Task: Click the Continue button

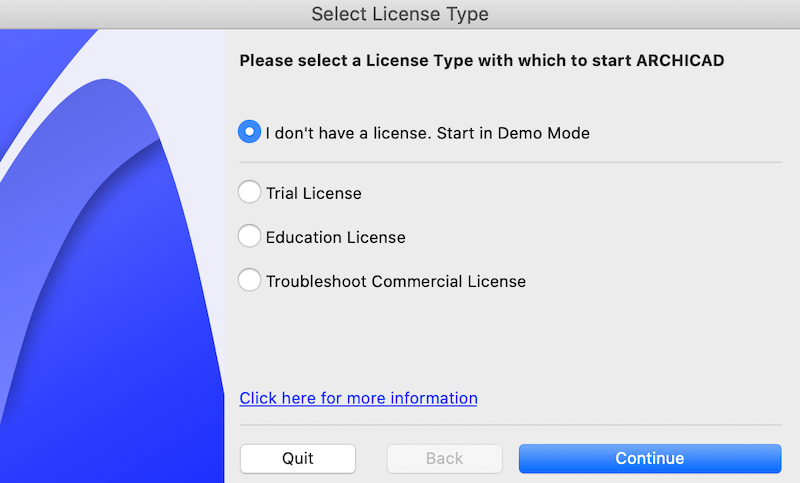Action: click(649, 458)
